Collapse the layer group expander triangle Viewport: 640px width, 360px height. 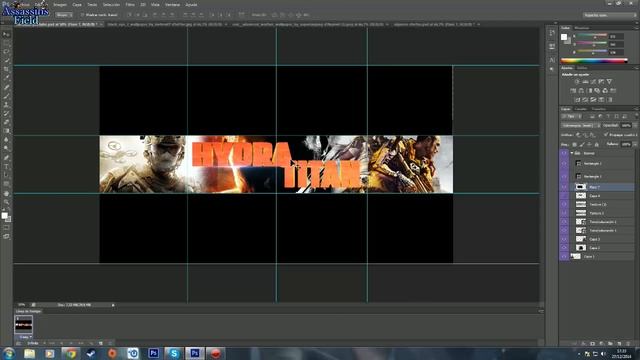coord(572,153)
